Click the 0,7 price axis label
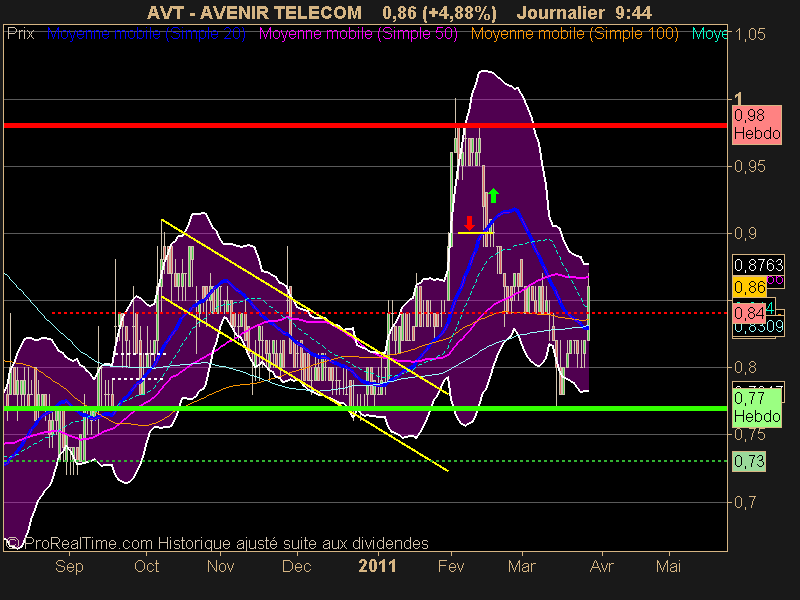The image size is (800, 600). coord(745,502)
